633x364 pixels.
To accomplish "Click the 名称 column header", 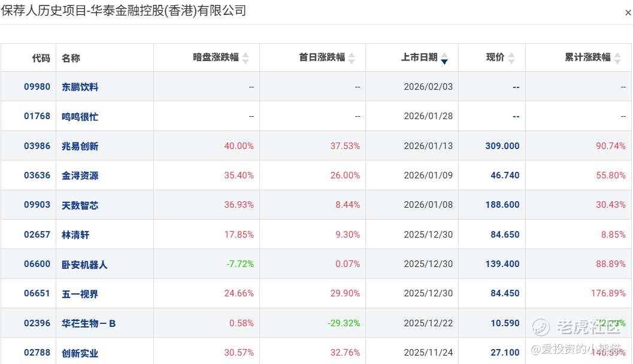I will click(71, 58).
